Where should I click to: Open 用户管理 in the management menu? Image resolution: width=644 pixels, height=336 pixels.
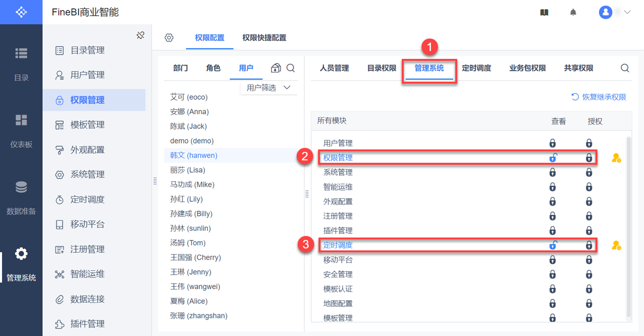[x=94, y=75]
